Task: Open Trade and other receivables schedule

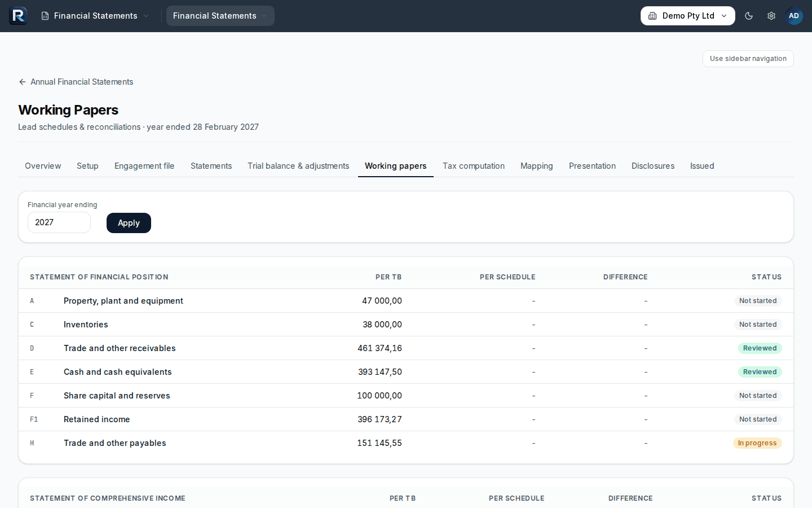Action: (120, 348)
